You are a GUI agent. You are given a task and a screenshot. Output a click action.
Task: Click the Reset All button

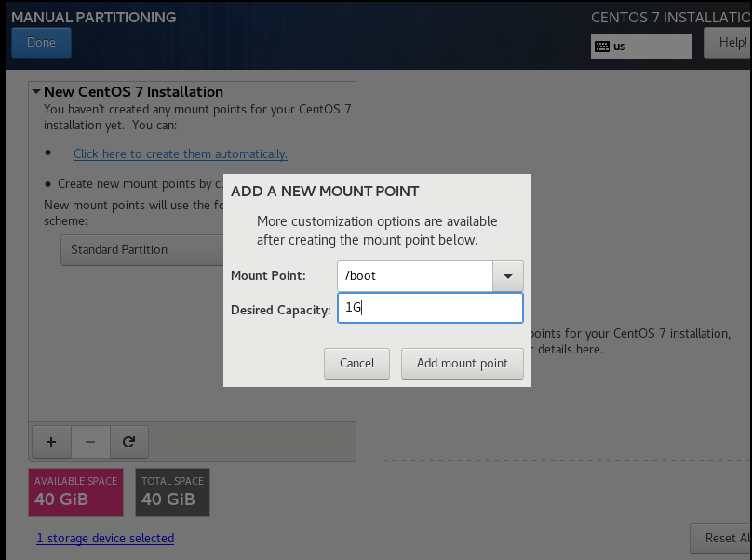[x=721, y=539]
